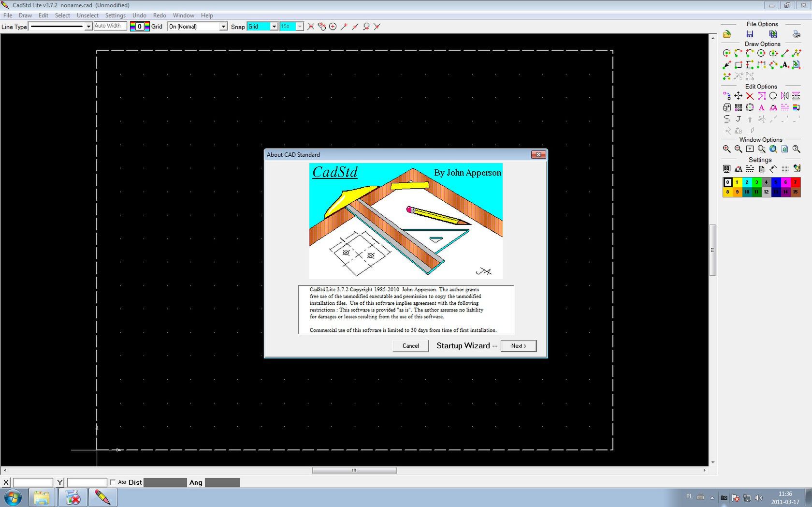Select yellow color swatch 1
The image size is (812, 507).
click(x=737, y=182)
